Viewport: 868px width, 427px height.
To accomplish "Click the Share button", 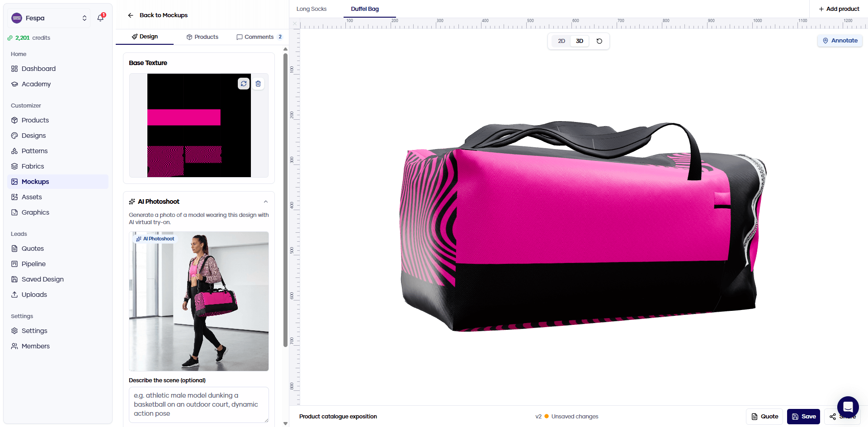I will [x=843, y=417].
